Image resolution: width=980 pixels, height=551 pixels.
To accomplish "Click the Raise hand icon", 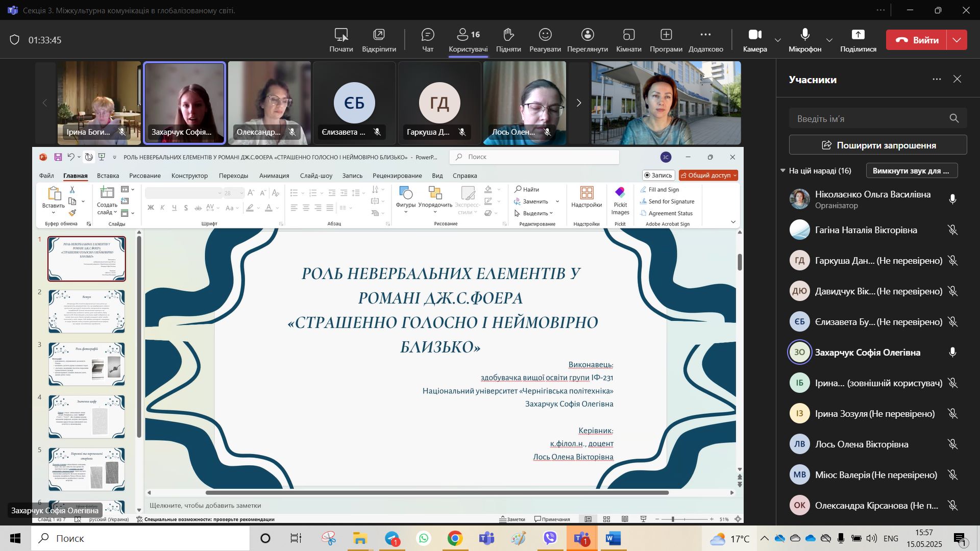I will pos(508,35).
